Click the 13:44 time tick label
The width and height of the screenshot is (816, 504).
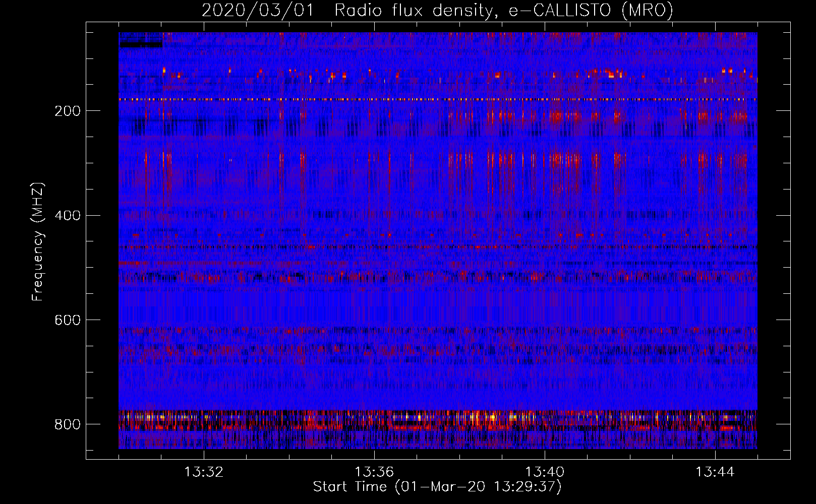pos(715,472)
